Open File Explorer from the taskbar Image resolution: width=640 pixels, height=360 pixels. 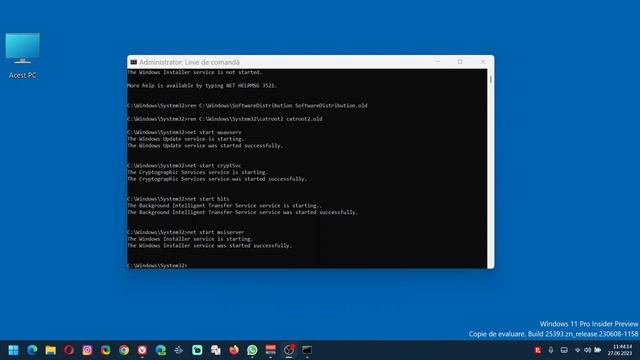pos(51,350)
